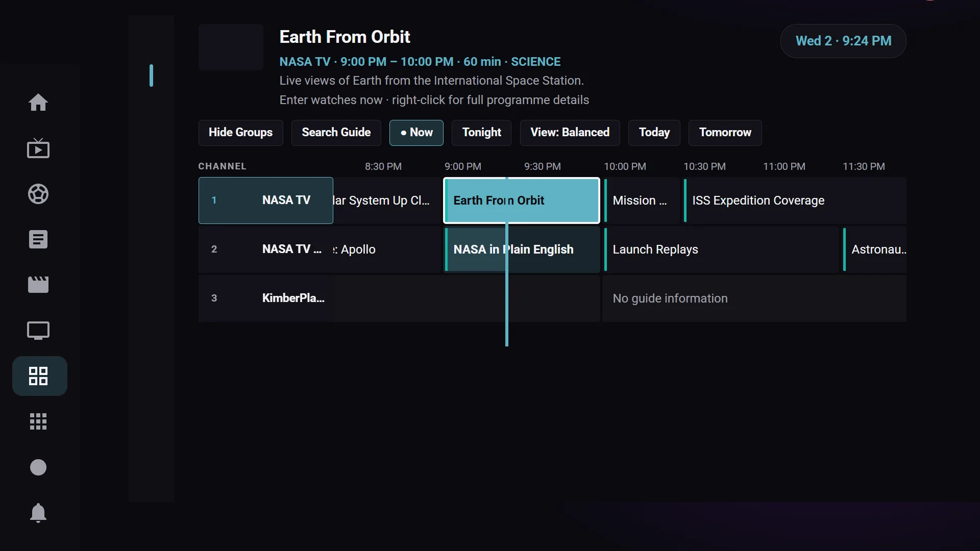Viewport: 980px width, 551px height.
Task: Click the No guide information cell
Action: [754, 298]
